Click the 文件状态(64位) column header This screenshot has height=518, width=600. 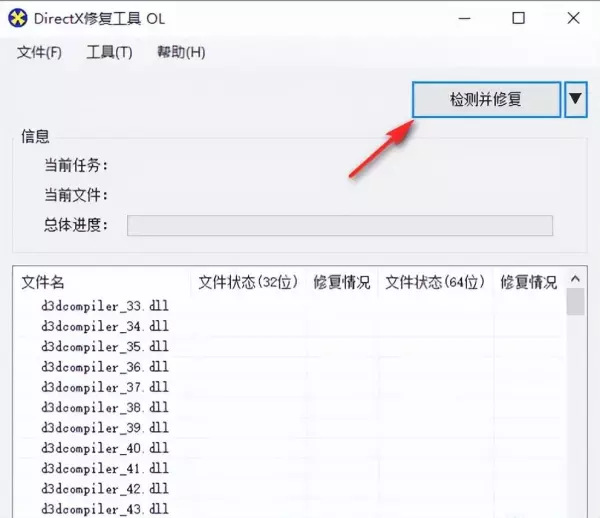tap(435, 282)
